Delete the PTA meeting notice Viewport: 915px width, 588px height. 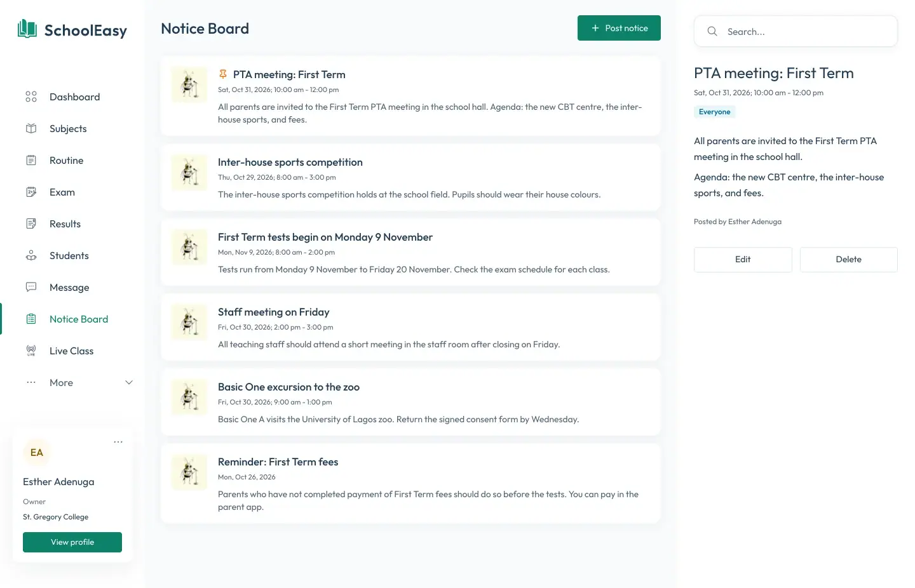[x=849, y=259]
